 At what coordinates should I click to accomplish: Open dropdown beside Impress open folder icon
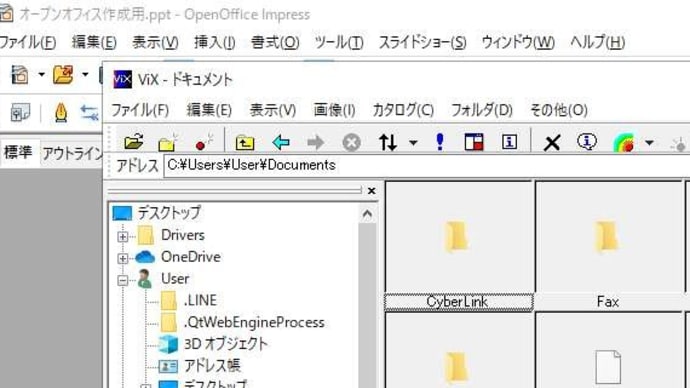[85, 74]
